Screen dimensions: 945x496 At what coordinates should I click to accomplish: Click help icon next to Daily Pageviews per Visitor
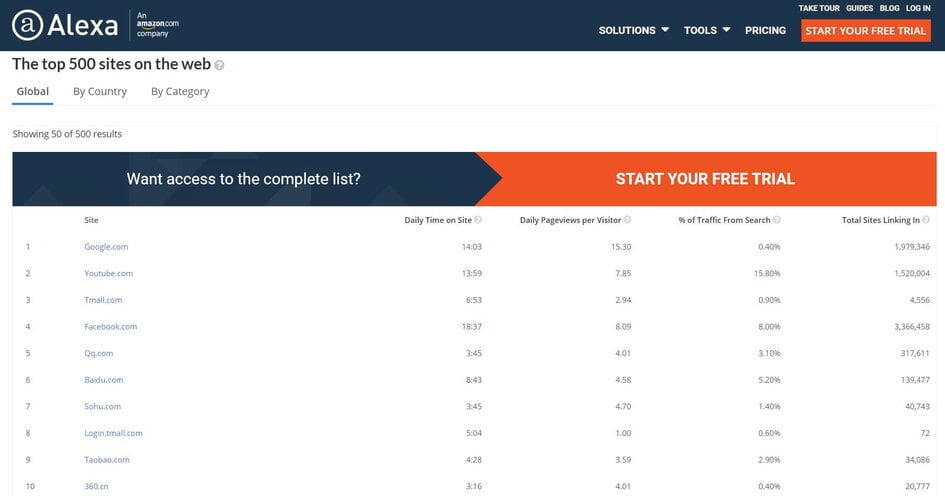click(x=627, y=220)
